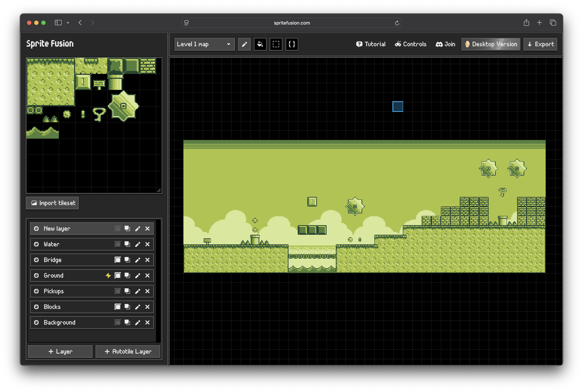The width and height of the screenshot is (583, 392).
Task: Click the Desktop Version button
Action: [491, 44]
